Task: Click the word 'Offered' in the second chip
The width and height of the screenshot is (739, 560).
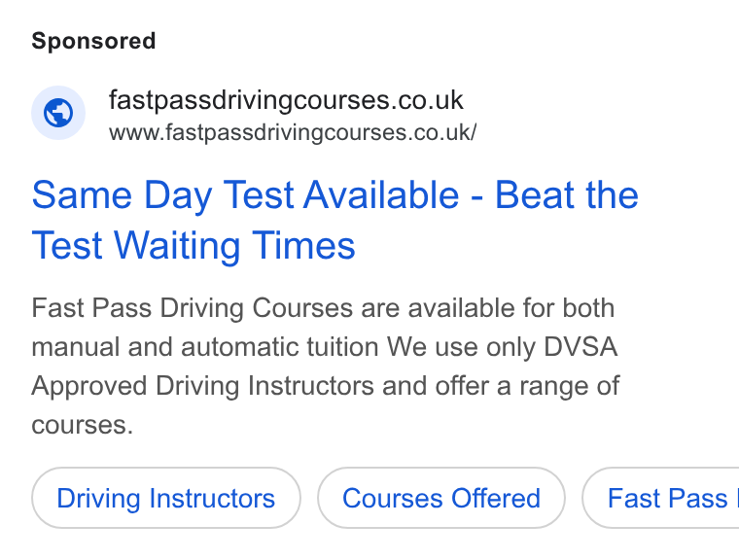Action: [x=495, y=498]
